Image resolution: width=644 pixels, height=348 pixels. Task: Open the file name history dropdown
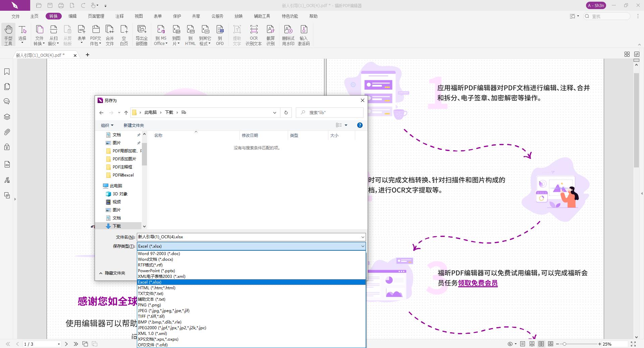(362, 237)
